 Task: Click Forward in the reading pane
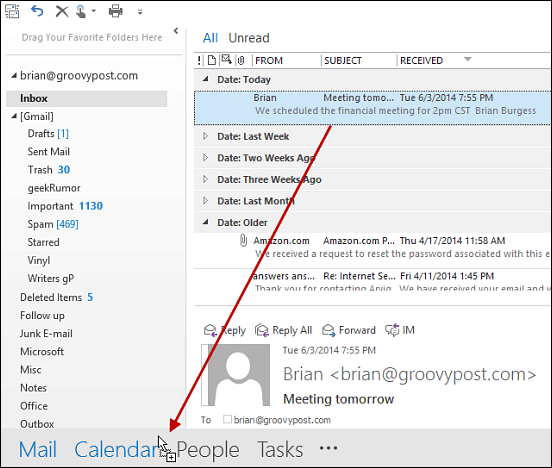click(x=349, y=330)
